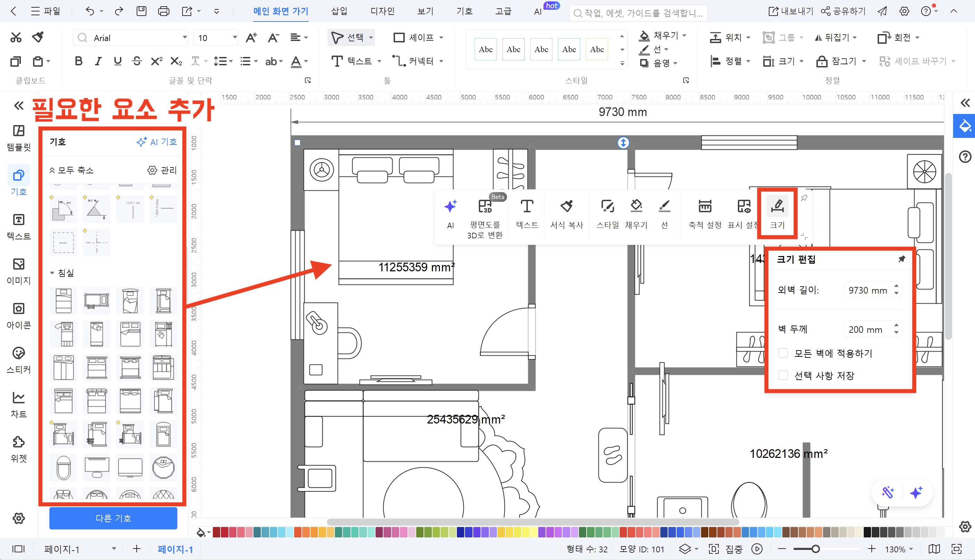
Task: Collapse the 침실 symbol category
Action: pyautogui.click(x=53, y=273)
